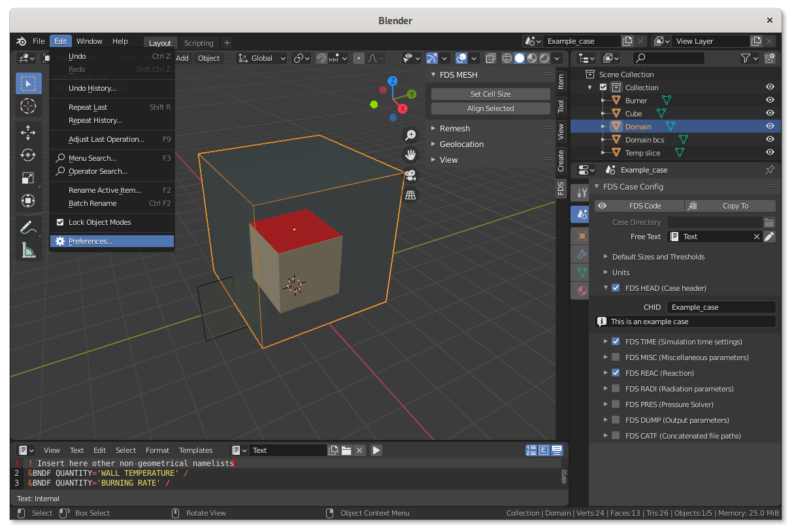
Task: Disable FDS REAC (Reaction) checkbox
Action: click(x=616, y=373)
